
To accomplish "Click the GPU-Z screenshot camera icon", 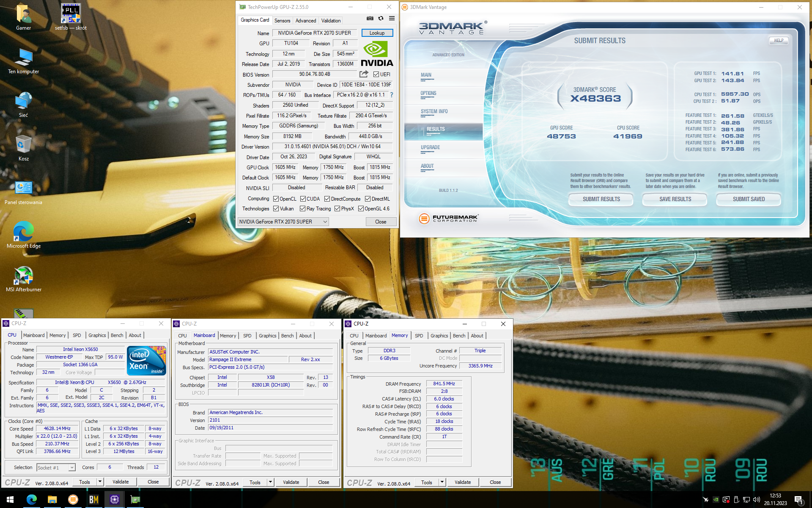I will tap(370, 18).
